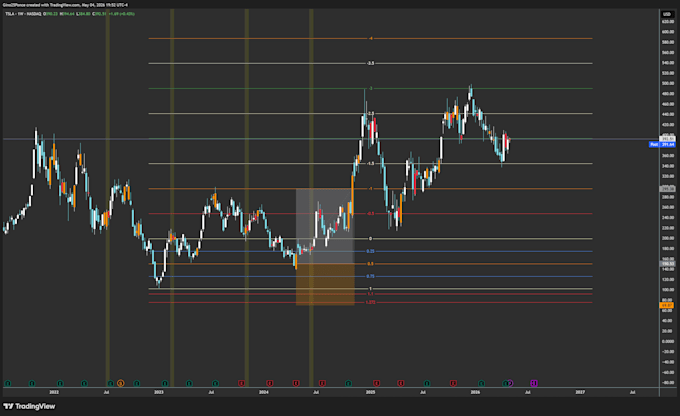The height and width of the screenshot is (416, 680).
Task: Open the red earnings marker right of 2024 label
Action: (270, 383)
